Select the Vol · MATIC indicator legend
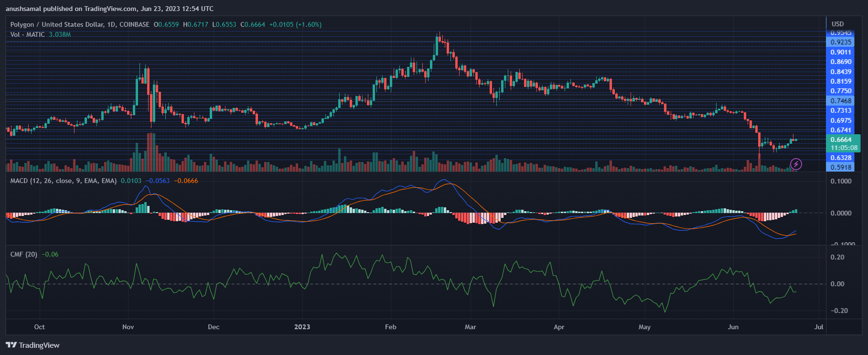 [28, 34]
